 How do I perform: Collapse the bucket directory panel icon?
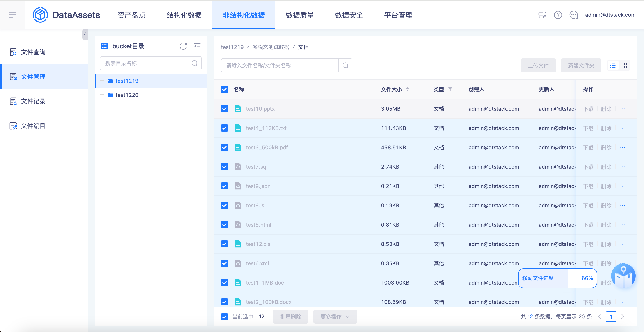pos(197,46)
